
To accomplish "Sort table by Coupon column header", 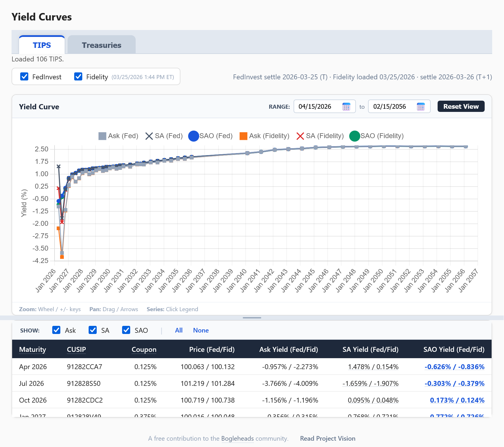I will [x=144, y=349].
